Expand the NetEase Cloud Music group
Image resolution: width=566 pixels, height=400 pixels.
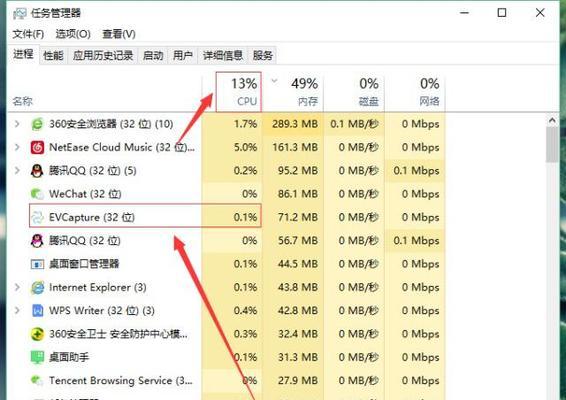tap(17, 147)
